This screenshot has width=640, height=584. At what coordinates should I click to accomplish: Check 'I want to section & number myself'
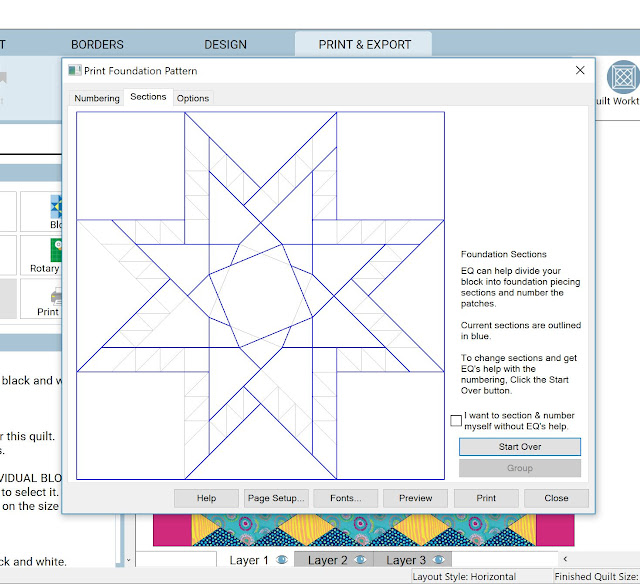point(456,420)
